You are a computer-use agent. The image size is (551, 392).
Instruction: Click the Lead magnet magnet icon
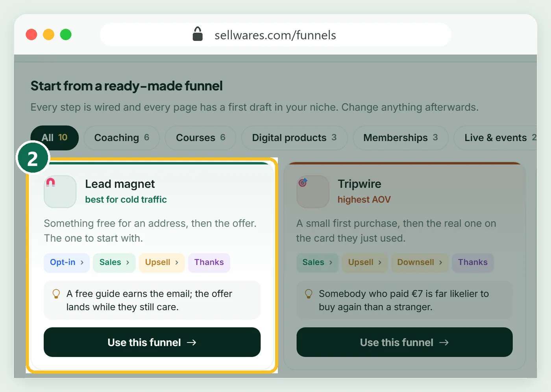(x=51, y=182)
